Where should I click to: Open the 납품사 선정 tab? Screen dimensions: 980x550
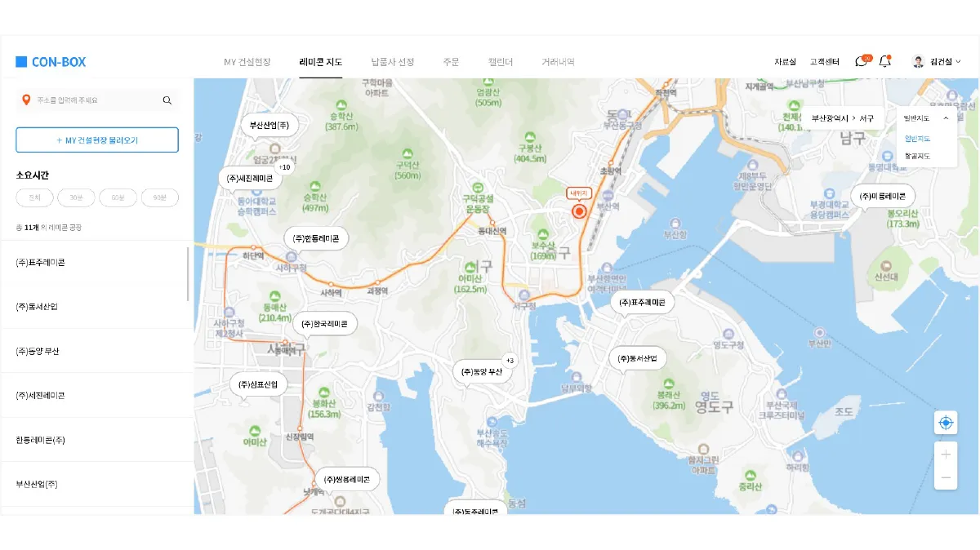[x=393, y=62]
